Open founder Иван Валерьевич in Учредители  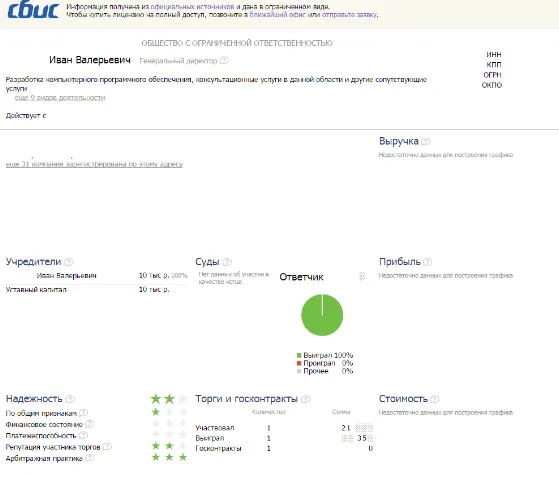click(66, 276)
